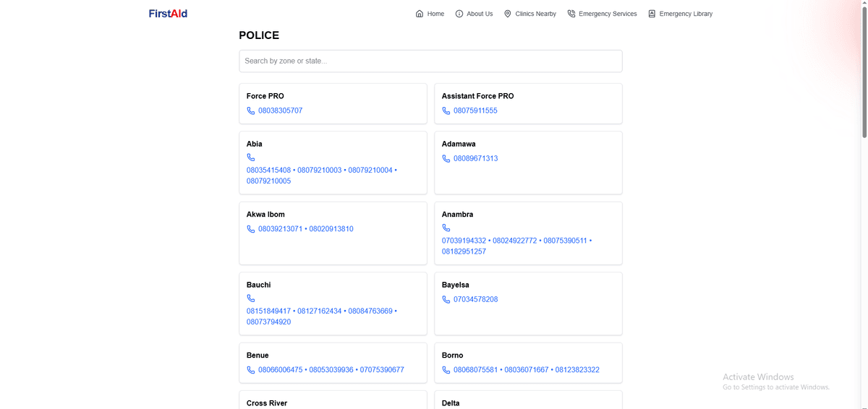
Task: Click the phone icon in the Abia card
Action: [x=251, y=158]
